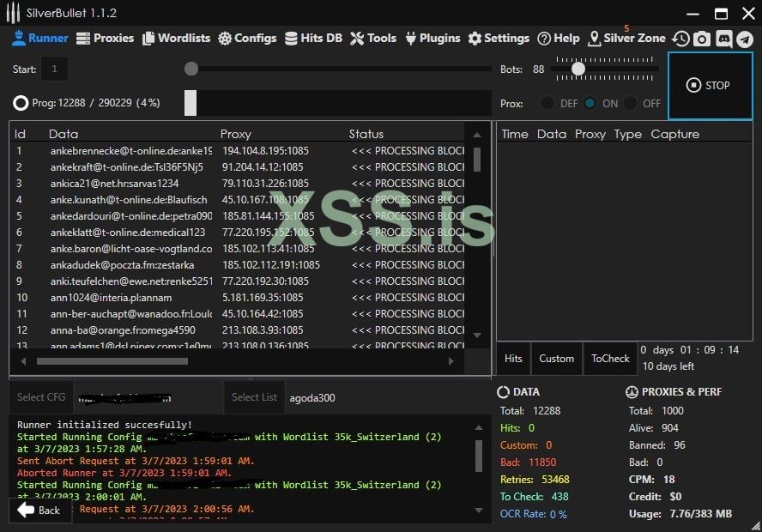Open the Telegram link icon
This screenshot has width=762, height=532.
pos(744,39)
